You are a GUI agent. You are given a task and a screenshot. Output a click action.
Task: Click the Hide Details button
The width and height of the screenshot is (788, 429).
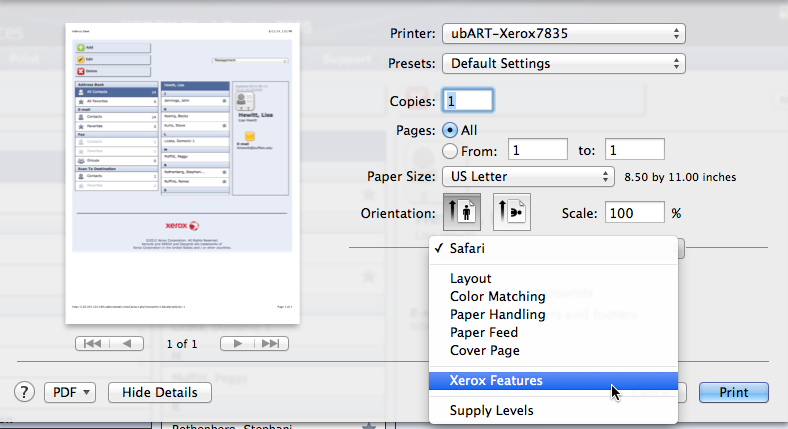[159, 392]
